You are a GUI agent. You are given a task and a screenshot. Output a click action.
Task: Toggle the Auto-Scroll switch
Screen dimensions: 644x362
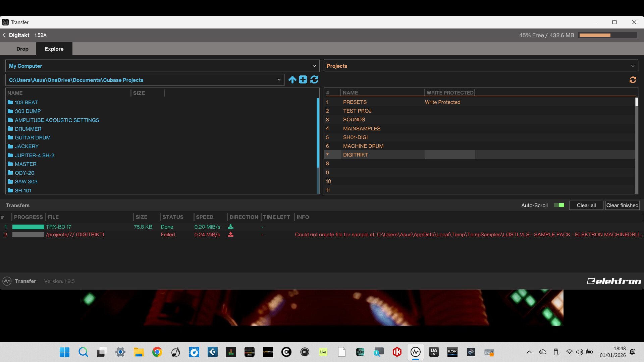point(559,205)
